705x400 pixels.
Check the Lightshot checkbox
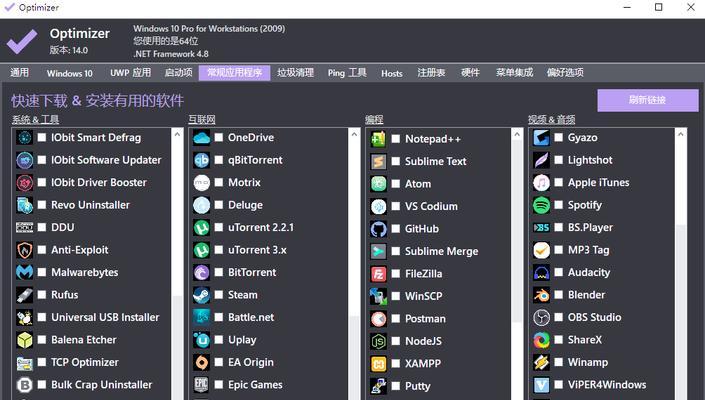tap(558, 160)
